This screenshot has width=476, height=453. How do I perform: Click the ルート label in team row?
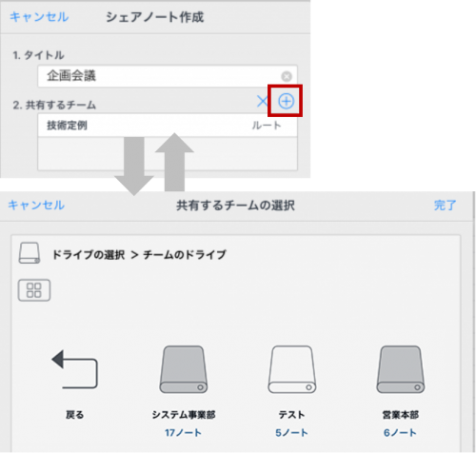point(267,126)
